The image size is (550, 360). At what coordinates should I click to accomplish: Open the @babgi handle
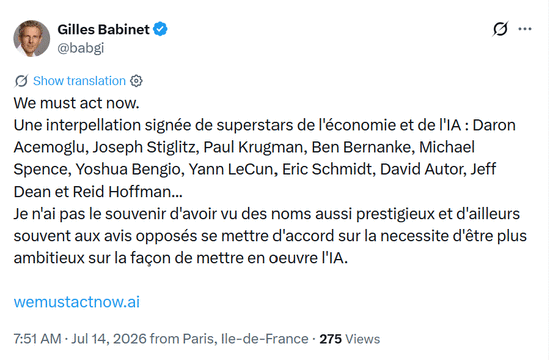(x=81, y=48)
